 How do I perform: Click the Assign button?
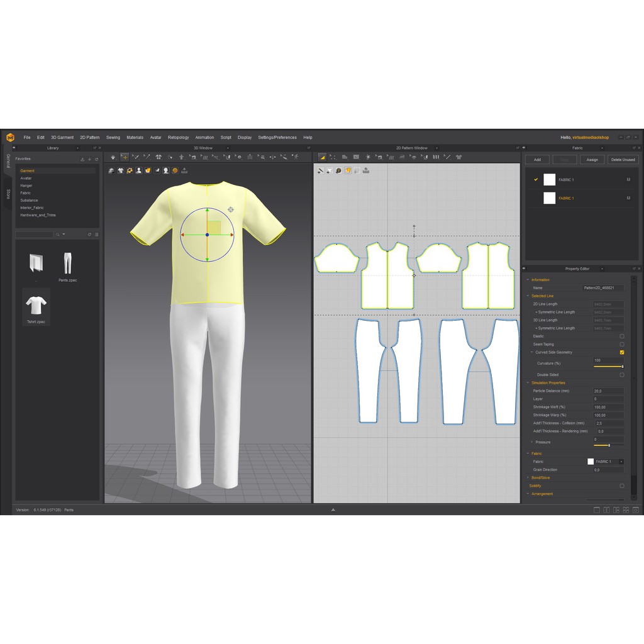coord(592,160)
